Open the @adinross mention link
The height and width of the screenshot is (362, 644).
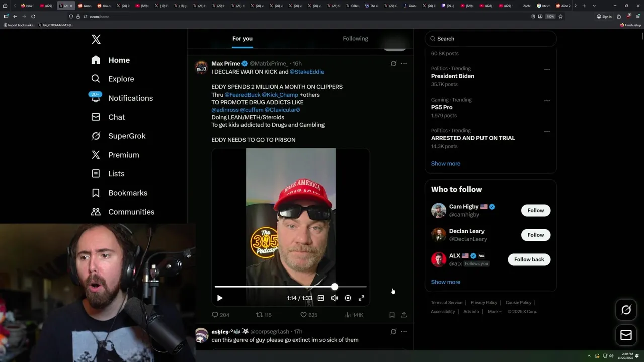point(225,110)
